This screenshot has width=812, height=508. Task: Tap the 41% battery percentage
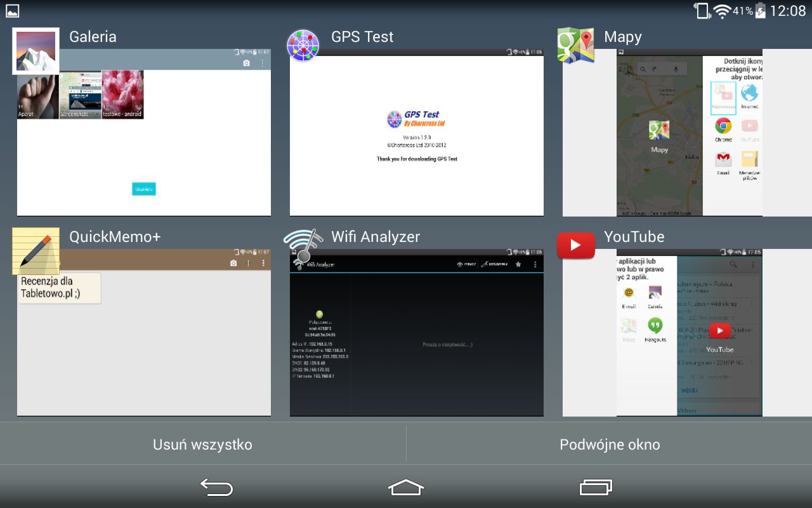743,11
